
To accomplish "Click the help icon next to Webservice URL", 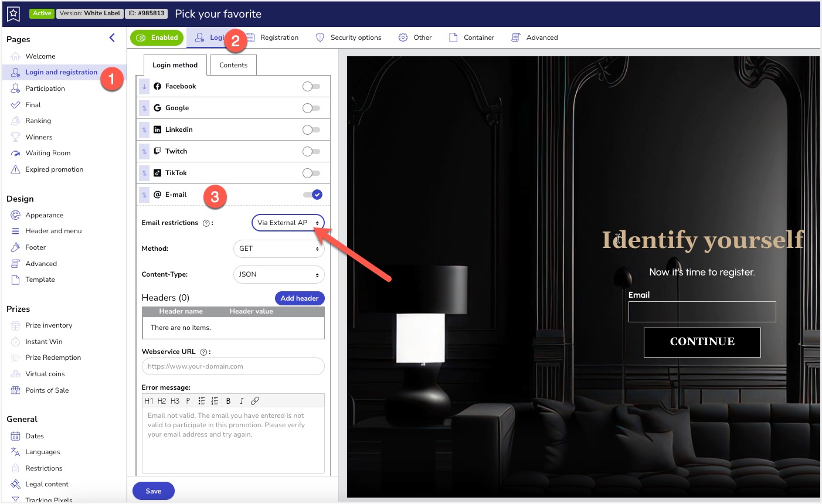I will click(203, 352).
